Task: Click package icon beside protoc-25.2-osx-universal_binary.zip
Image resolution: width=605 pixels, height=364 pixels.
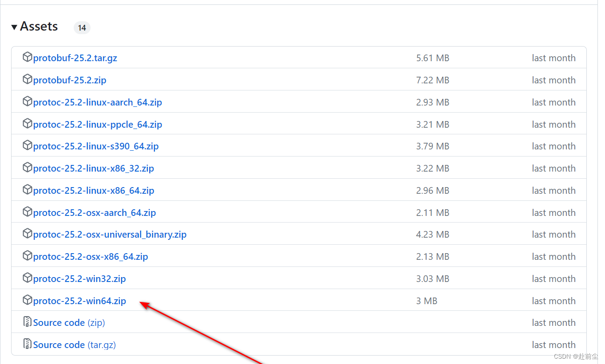Action: [x=28, y=233]
